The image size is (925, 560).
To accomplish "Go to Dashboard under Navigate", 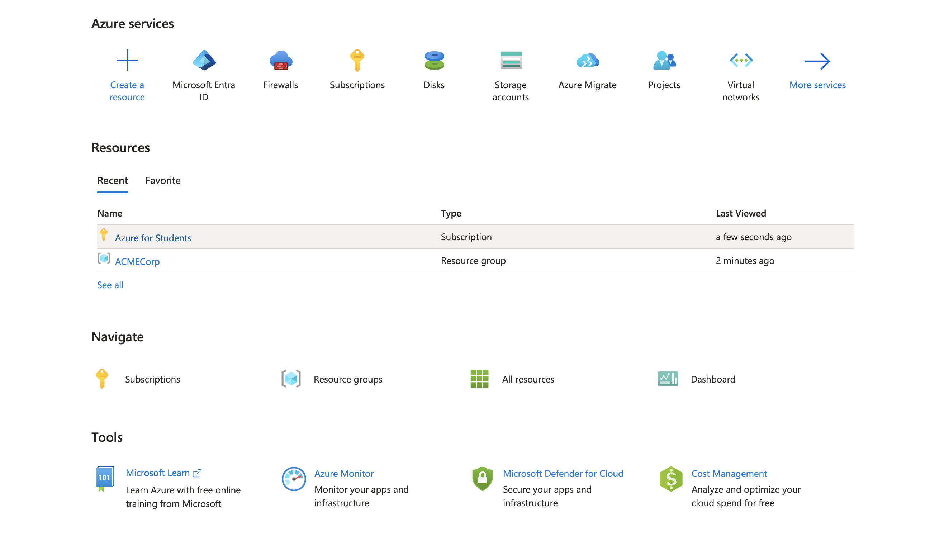I will click(x=712, y=379).
